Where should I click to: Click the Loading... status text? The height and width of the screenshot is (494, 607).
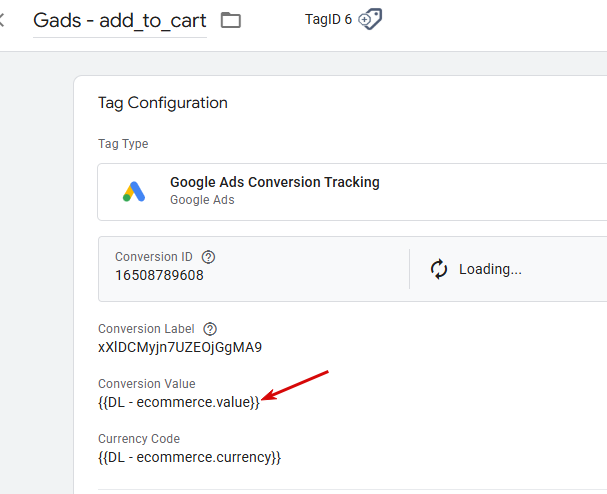(x=490, y=269)
